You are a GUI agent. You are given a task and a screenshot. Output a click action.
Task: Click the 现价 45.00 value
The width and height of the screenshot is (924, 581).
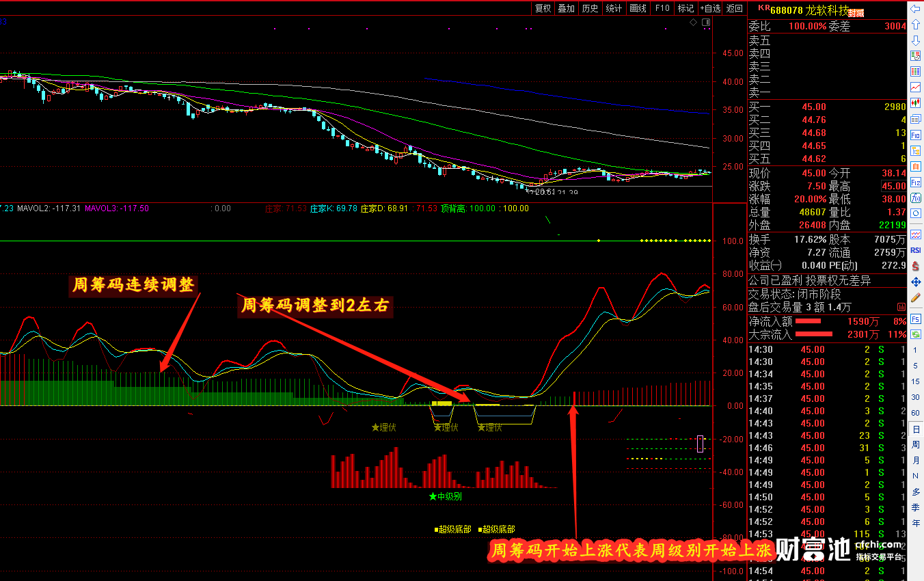tap(813, 173)
